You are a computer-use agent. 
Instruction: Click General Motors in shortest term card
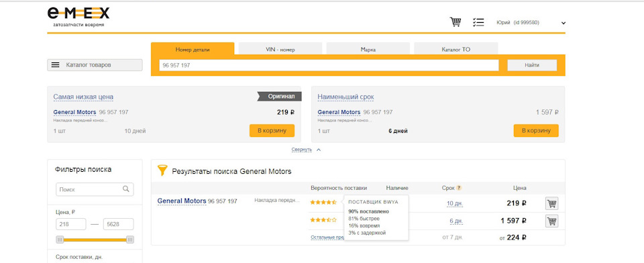click(x=339, y=112)
